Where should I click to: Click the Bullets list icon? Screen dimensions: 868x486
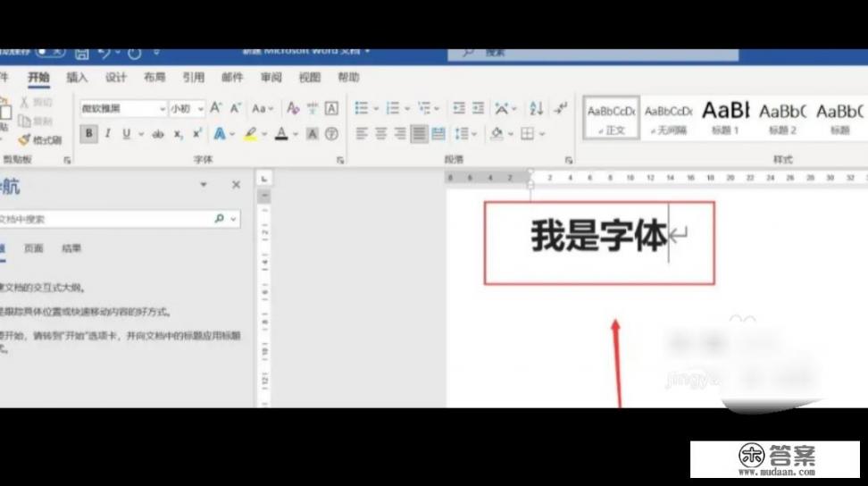point(362,108)
